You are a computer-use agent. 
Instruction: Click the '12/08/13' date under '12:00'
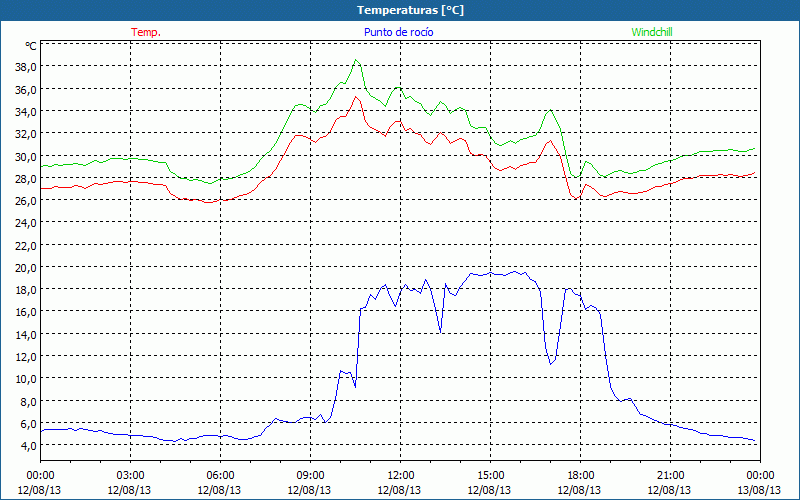[x=399, y=490]
